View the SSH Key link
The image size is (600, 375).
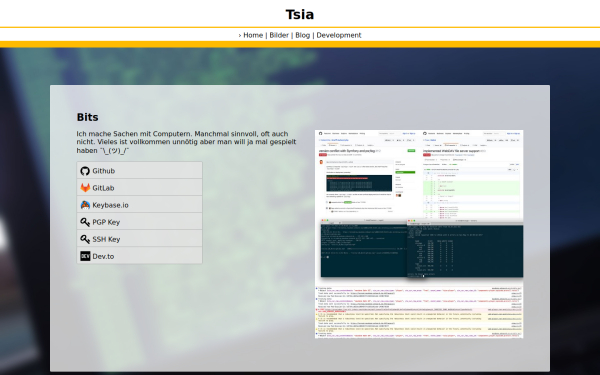(139, 239)
